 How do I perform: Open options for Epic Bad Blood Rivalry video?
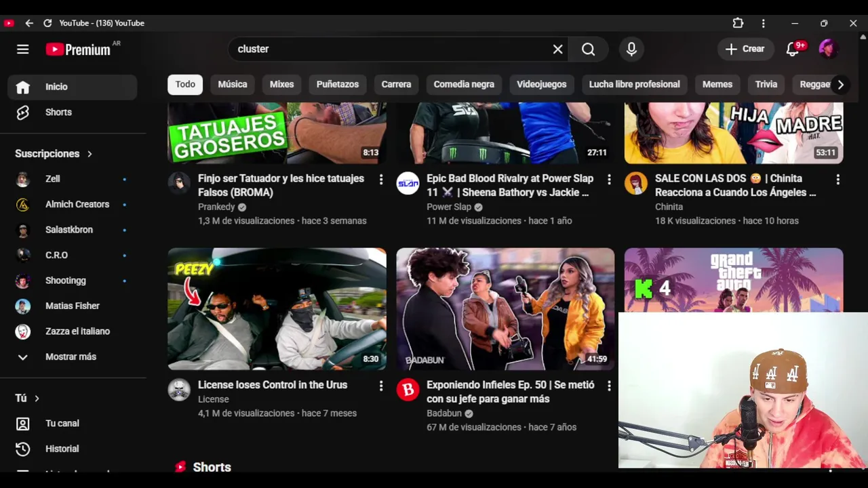point(609,180)
